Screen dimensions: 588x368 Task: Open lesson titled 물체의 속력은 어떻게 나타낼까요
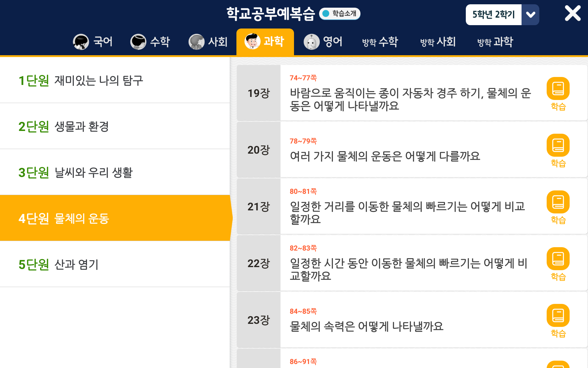coord(367,326)
